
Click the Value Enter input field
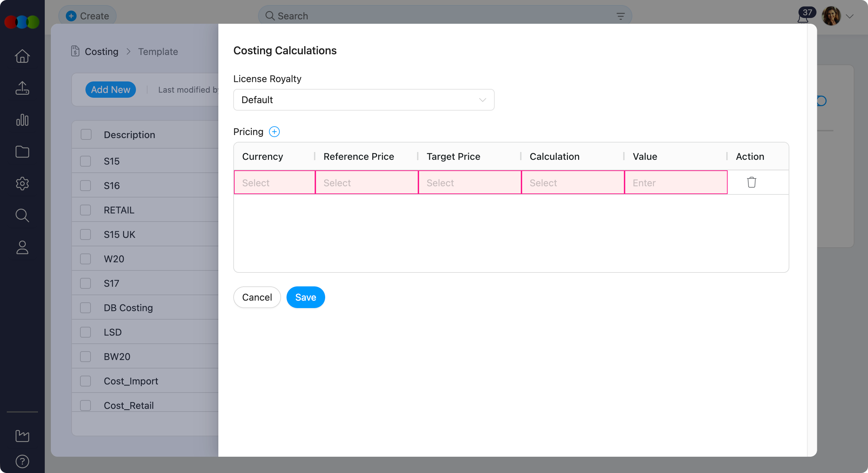tap(675, 183)
